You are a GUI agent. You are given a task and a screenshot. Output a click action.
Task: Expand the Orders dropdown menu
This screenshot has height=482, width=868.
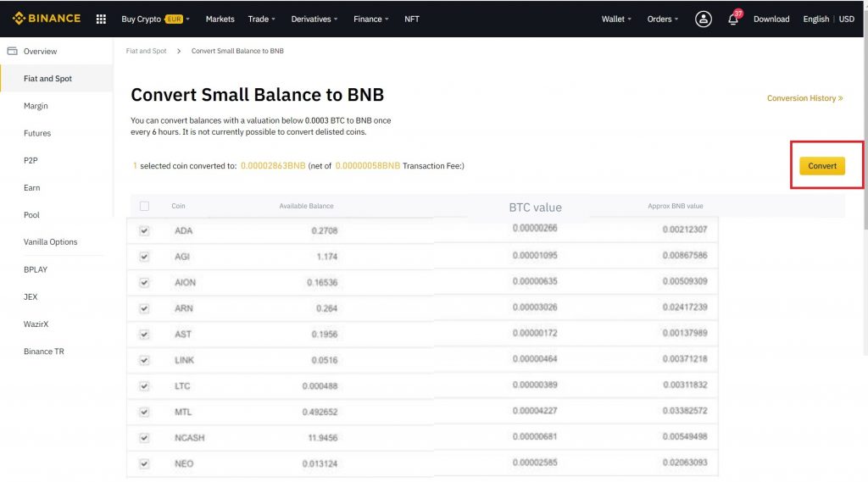(x=663, y=19)
